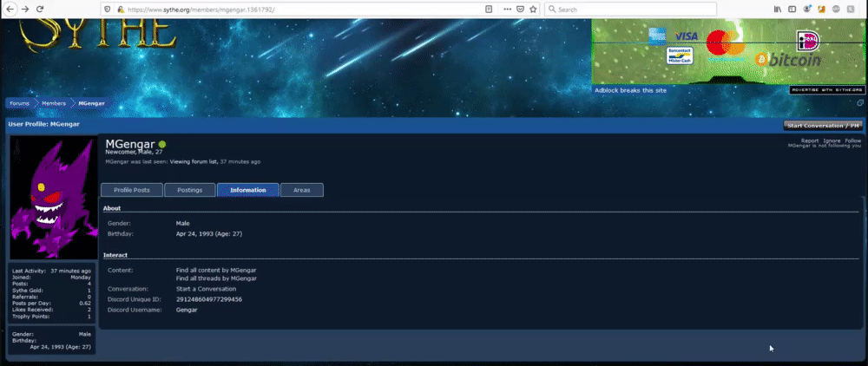Reload the page with the refresh icon
Image resolution: width=868 pixels, height=366 pixels.
(x=40, y=9)
